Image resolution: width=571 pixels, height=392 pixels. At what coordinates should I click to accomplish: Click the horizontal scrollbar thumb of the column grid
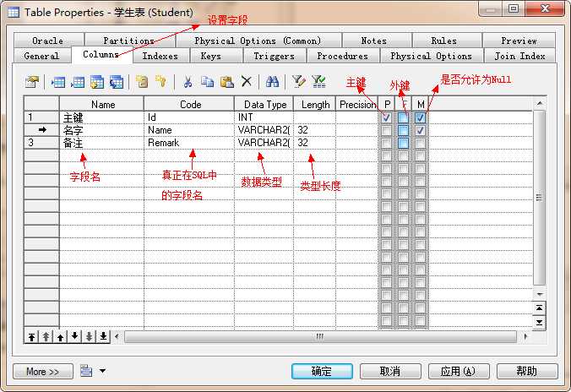tap(320, 336)
